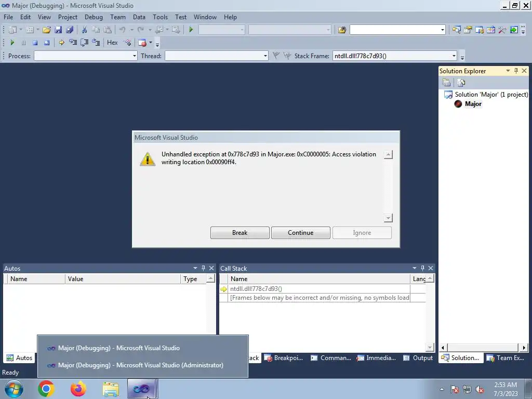This screenshot has width=532, height=399.
Task: Open Breakpoints window toolbar icon
Action: tap(142, 43)
